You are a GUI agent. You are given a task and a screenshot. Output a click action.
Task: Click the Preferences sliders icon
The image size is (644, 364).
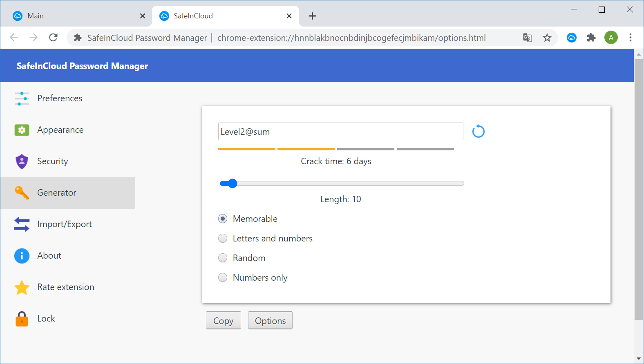coord(22,98)
